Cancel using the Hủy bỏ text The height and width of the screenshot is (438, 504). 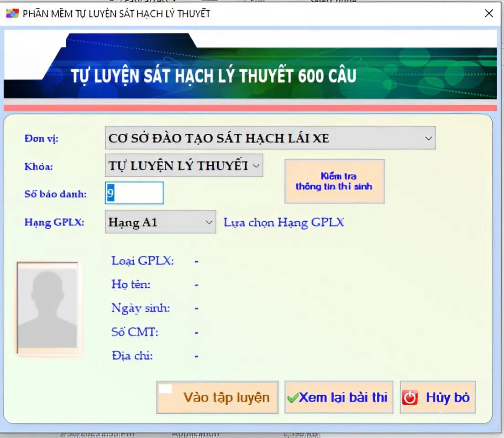[447, 397]
